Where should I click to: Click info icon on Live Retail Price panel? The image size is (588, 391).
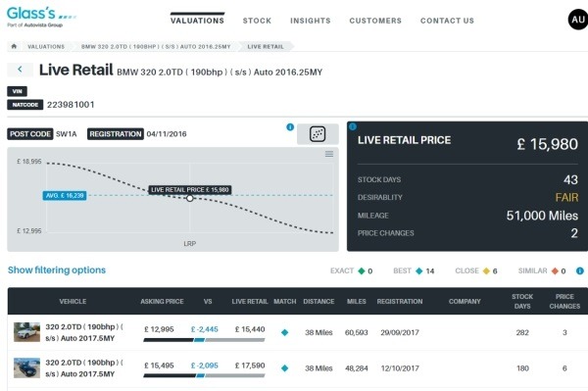(353, 126)
